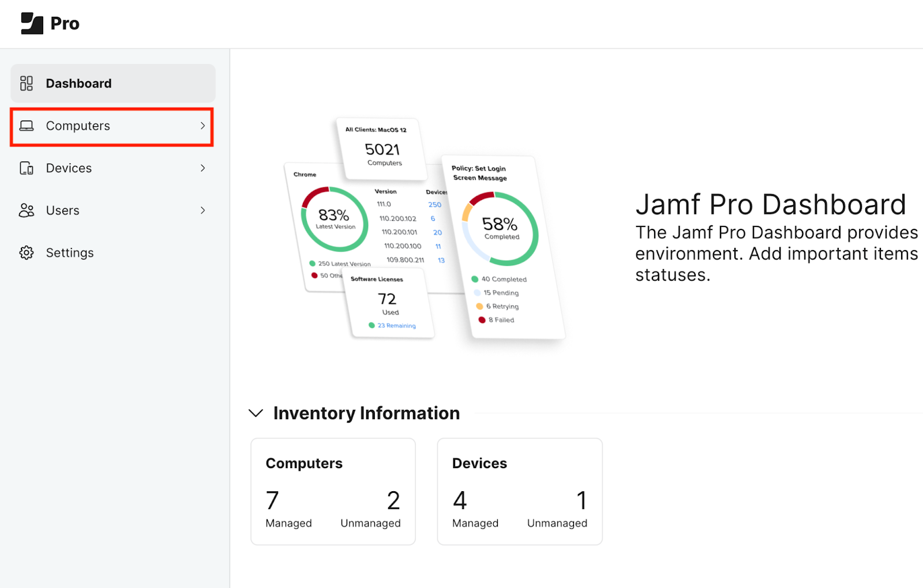The height and width of the screenshot is (588, 923).
Task: Click Managed label under Computers card
Action: click(x=288, y=523)
